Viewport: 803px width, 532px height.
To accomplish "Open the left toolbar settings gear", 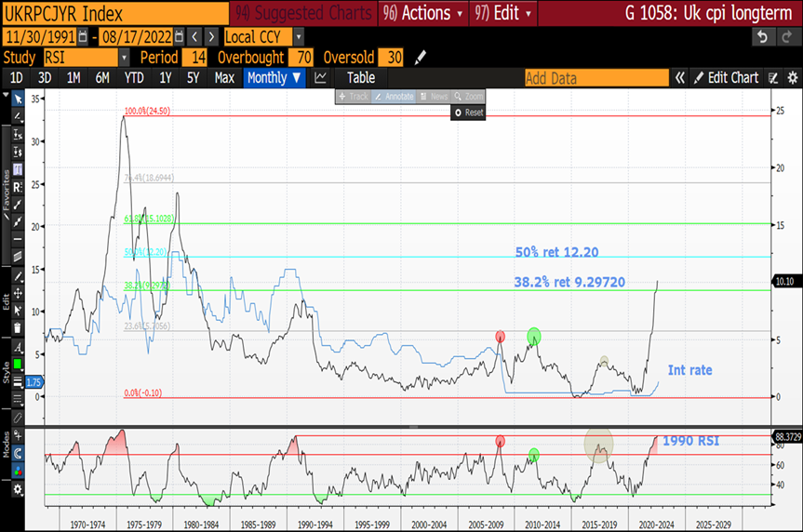I will coord(18,489).
